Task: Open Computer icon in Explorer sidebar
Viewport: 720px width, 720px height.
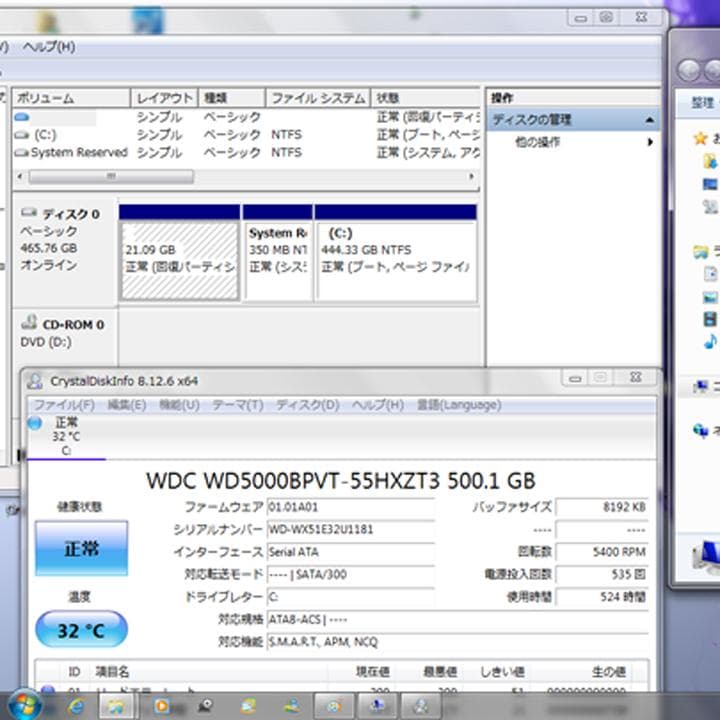Action: 701,387
